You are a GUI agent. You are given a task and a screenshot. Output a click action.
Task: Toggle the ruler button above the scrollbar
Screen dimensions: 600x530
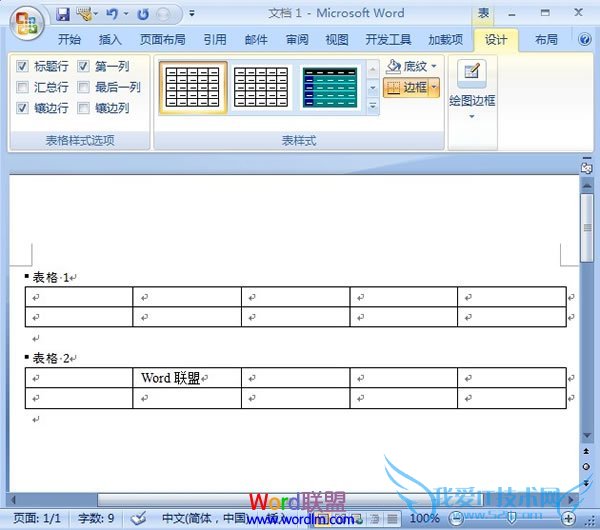click(x=586, y=166)
